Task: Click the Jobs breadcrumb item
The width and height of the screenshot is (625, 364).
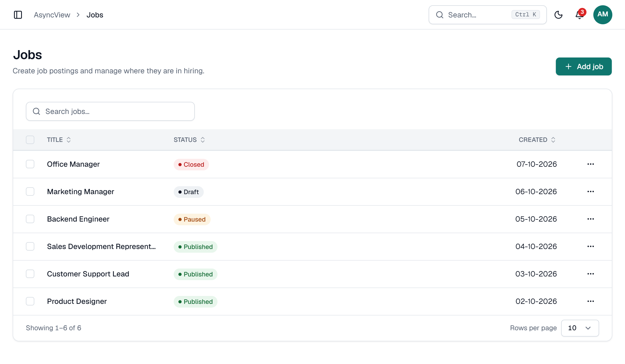Action: tap(95, 15)
